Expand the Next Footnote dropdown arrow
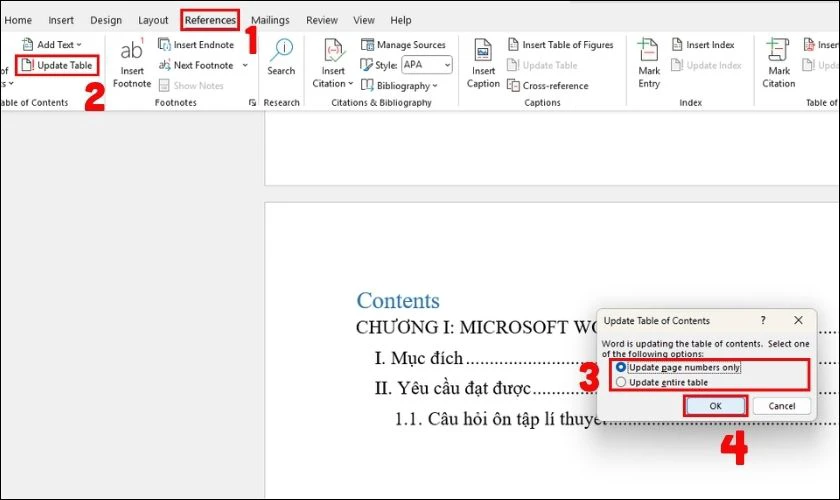The image size is (840, 500). pyautogui.click(x=245, y=65)
